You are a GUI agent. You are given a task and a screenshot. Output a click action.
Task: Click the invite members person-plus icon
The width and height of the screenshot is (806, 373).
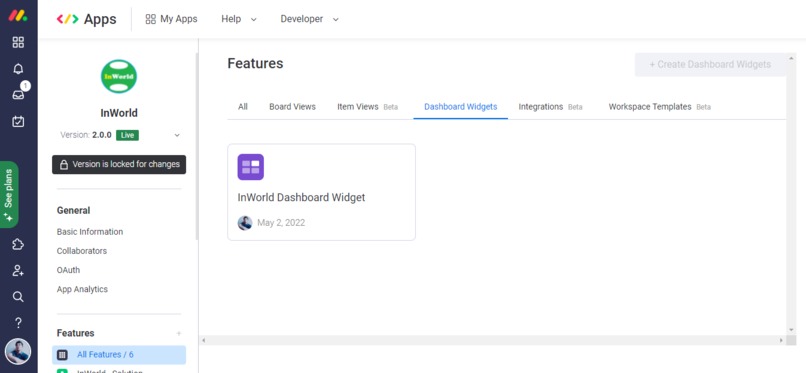point(18,270)
